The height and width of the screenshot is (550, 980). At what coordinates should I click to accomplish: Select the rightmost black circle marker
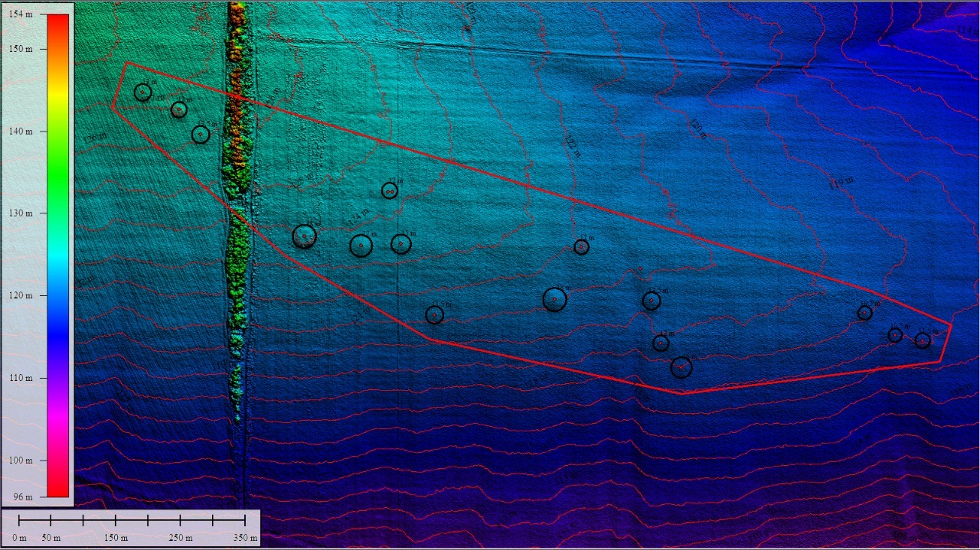[923, 340]
